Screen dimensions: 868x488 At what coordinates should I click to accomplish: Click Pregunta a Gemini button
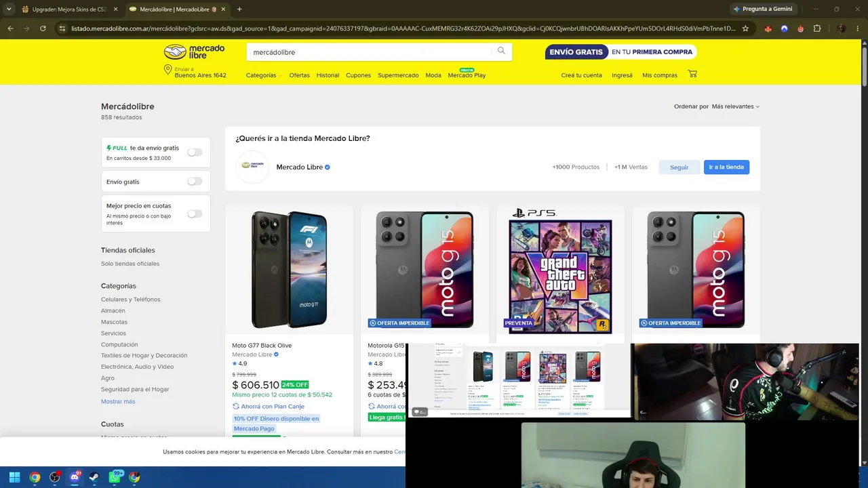[762, 9]
